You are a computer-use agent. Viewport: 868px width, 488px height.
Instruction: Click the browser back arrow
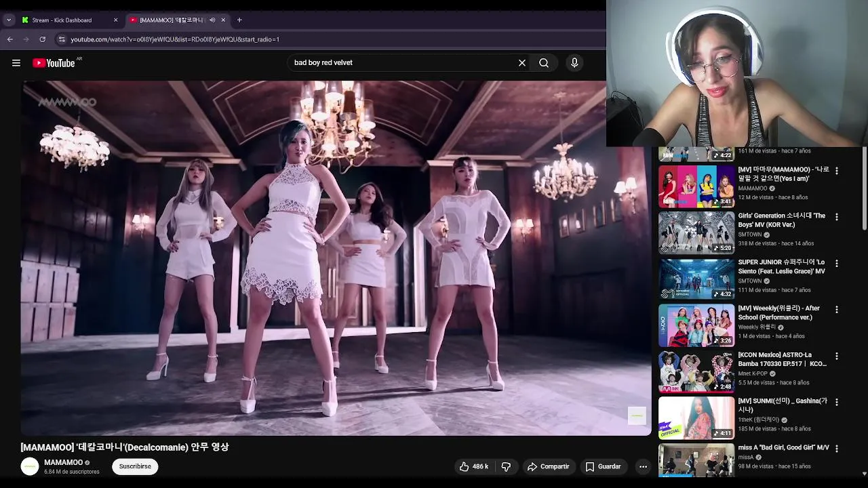click(10, 39)
